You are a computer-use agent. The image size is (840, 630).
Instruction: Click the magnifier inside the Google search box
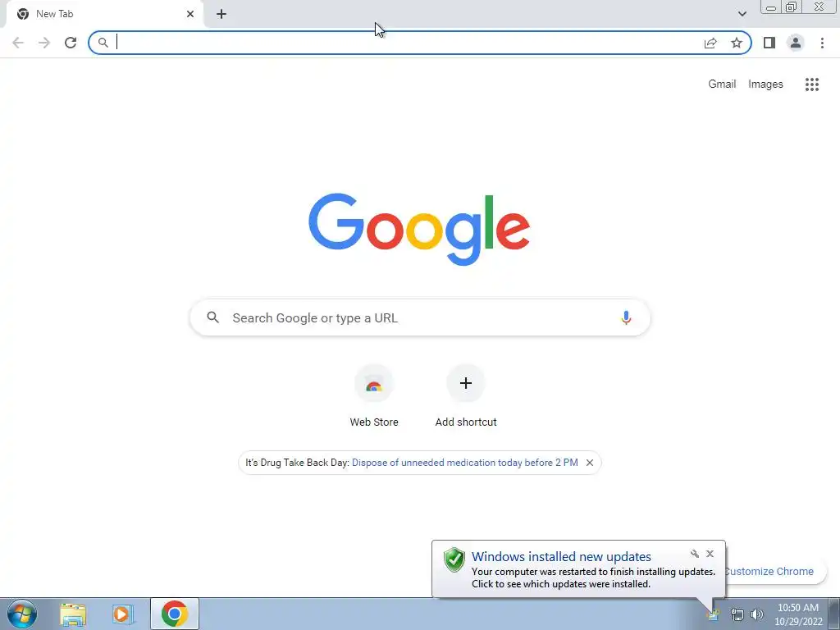pos(213,317)
